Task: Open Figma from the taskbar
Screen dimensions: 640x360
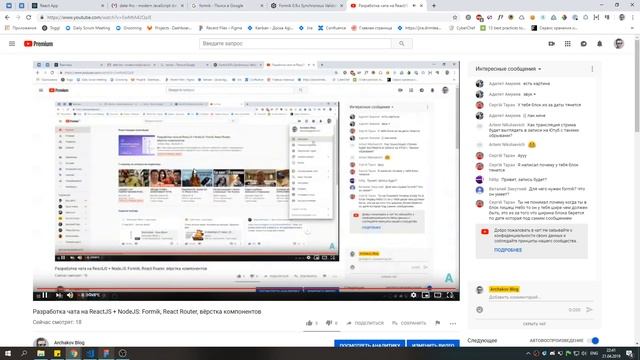Action: (x=106, y=353)
